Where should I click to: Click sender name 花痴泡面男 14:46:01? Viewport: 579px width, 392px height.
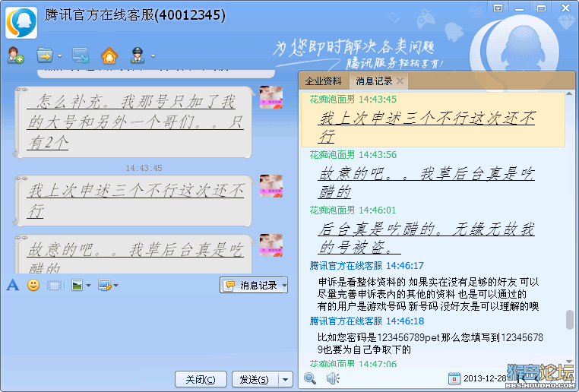(x=353, y=210)
